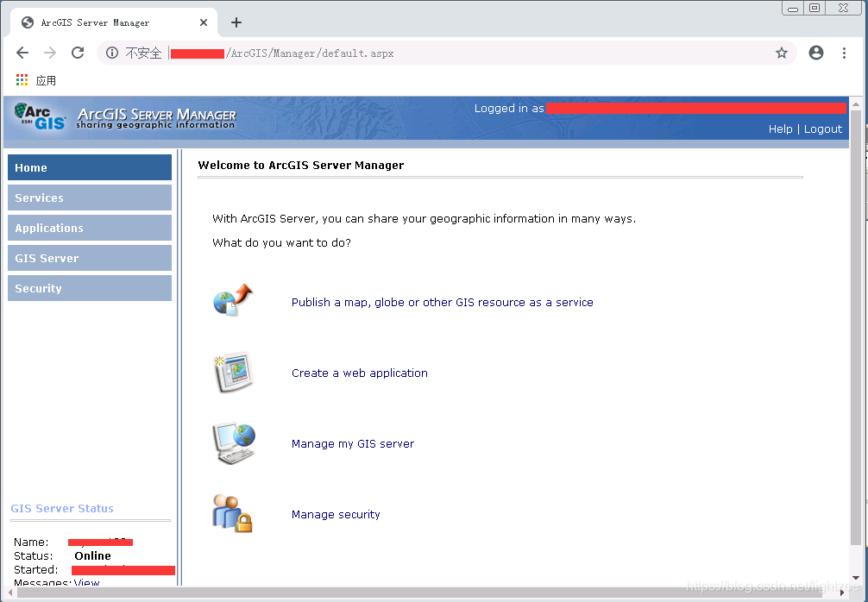Open the Manage my GIS server link

click(353, 444)
